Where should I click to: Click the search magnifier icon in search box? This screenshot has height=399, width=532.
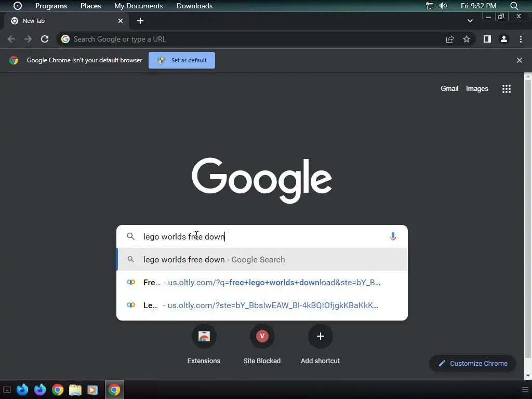130,236
